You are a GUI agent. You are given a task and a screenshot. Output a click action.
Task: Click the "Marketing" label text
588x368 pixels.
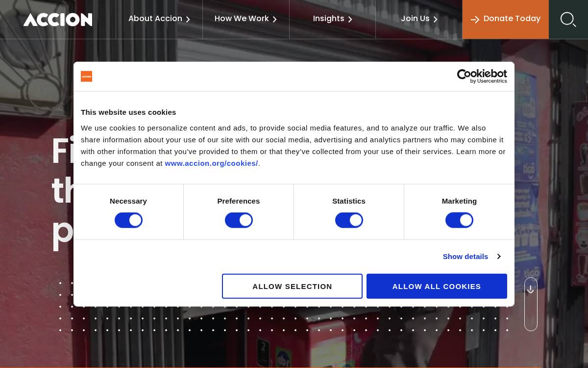pyautogui.click(x=459, y=201)
